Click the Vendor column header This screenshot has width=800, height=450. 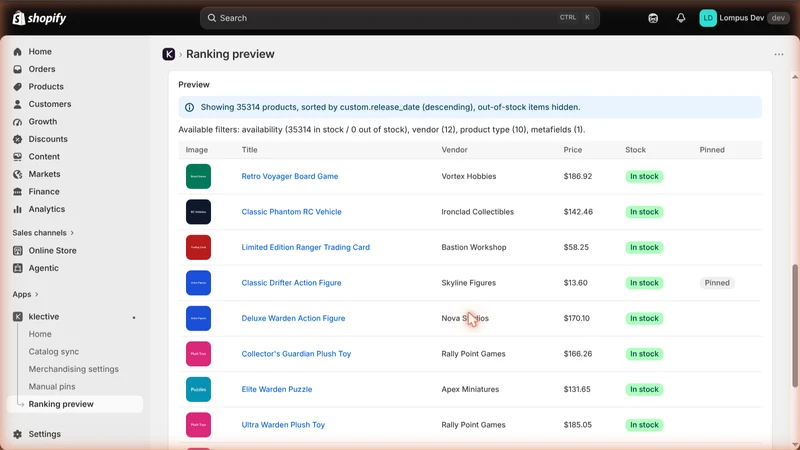click(454, 149)
